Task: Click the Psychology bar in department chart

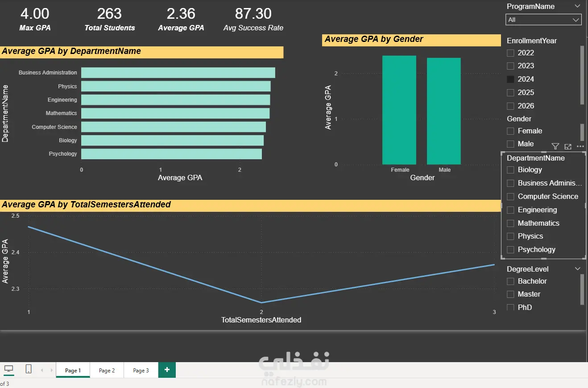Action: coord(171,154)
